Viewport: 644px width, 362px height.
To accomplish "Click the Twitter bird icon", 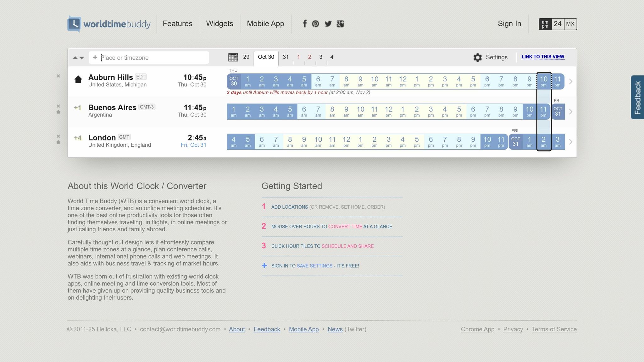I will tap(328, 24).
